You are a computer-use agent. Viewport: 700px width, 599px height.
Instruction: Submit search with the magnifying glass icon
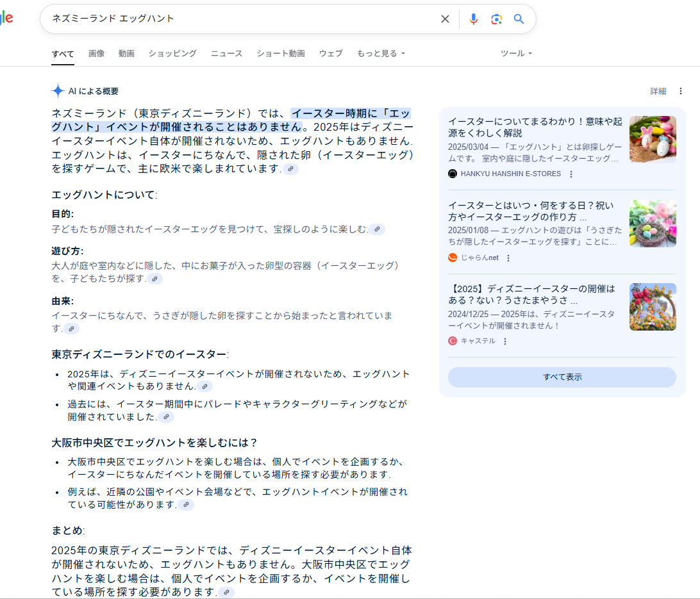(x=519, y=19)
